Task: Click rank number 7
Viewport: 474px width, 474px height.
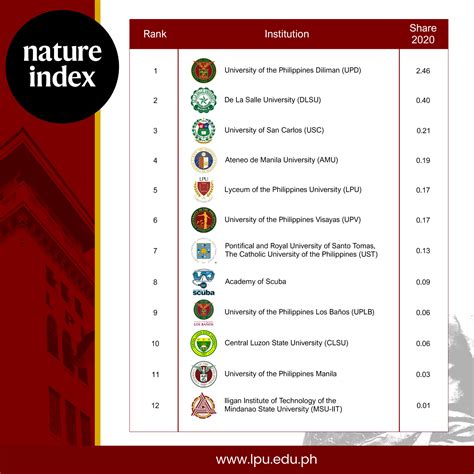Action: 155,251
